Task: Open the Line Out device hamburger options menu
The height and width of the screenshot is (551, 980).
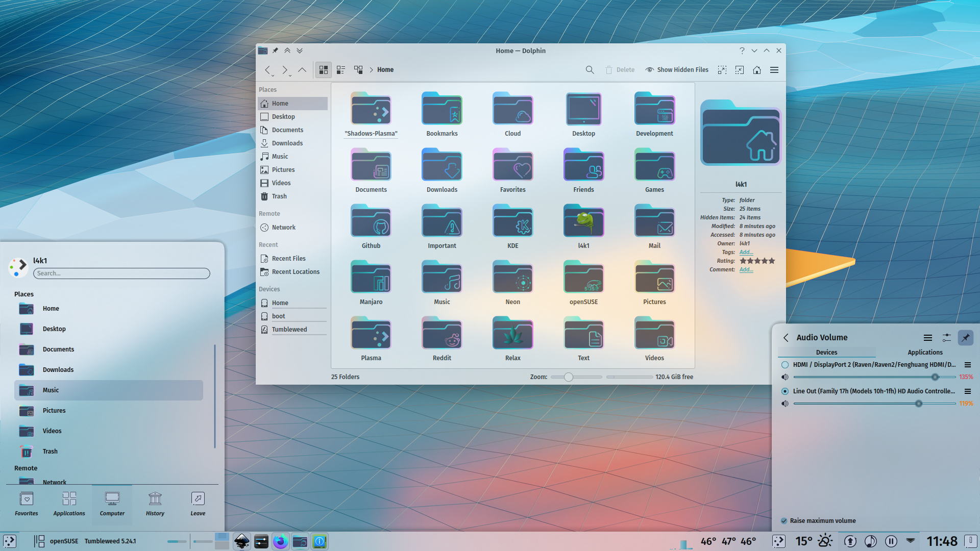Action: tap(967, 391)
